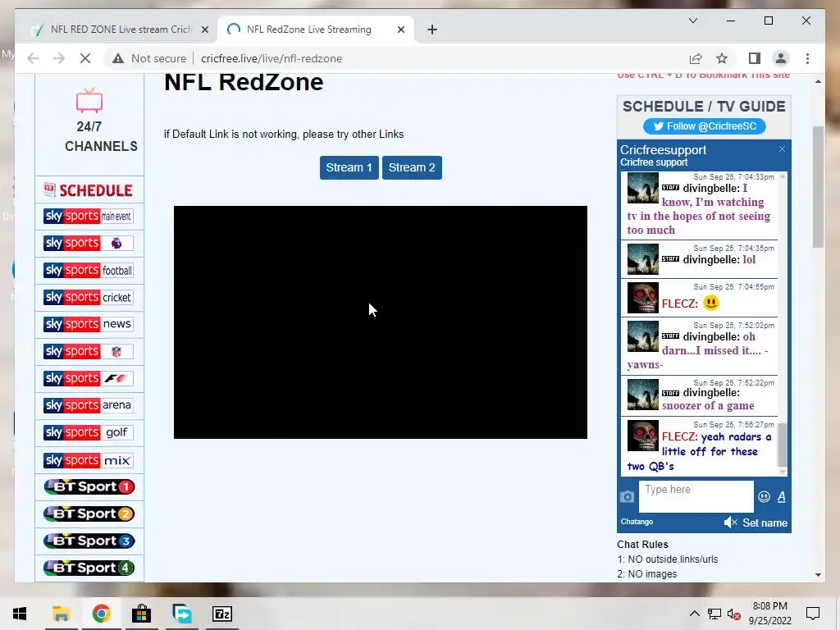Viewport: 840px width, 630px height.
Task: Open the BT Sport 3 channel
Action: pyautogui.click(x=89, y=541)
